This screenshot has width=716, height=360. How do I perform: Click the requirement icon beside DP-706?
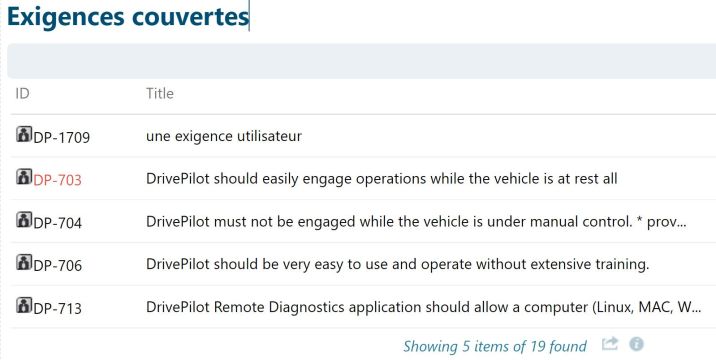(24, 262)
